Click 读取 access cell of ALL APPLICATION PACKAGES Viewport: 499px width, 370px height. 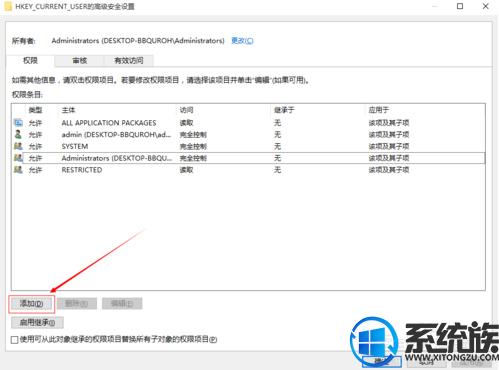point(187,123)
